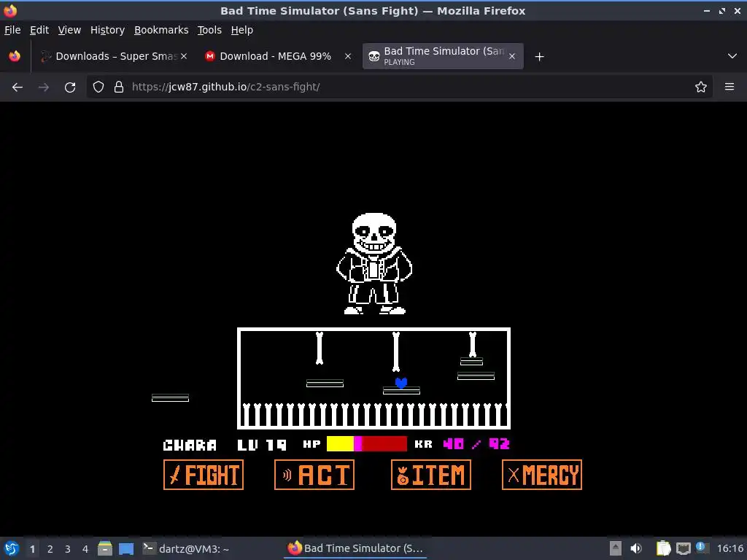The height and width of the screenshot is (560, 747).
Task: Open file manager from taskbar
Action: 105,548
